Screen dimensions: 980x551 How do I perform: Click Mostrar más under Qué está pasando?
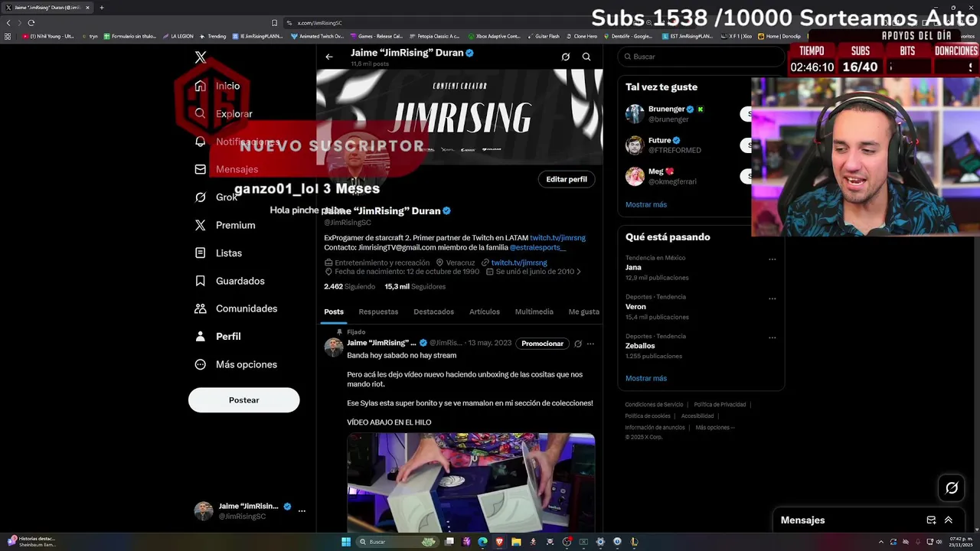click(x=646, y=378)
